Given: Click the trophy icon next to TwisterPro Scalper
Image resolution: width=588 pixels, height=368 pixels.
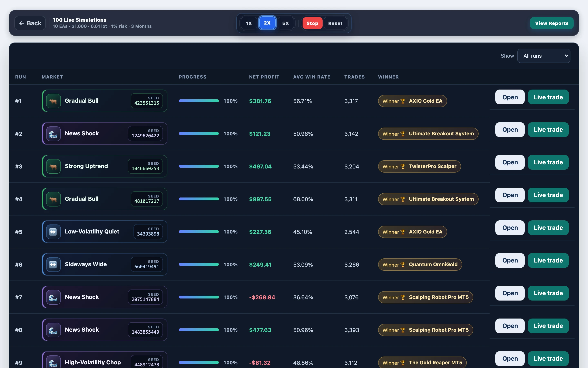Looking at the screenshot, I should [x=403, y=166].
